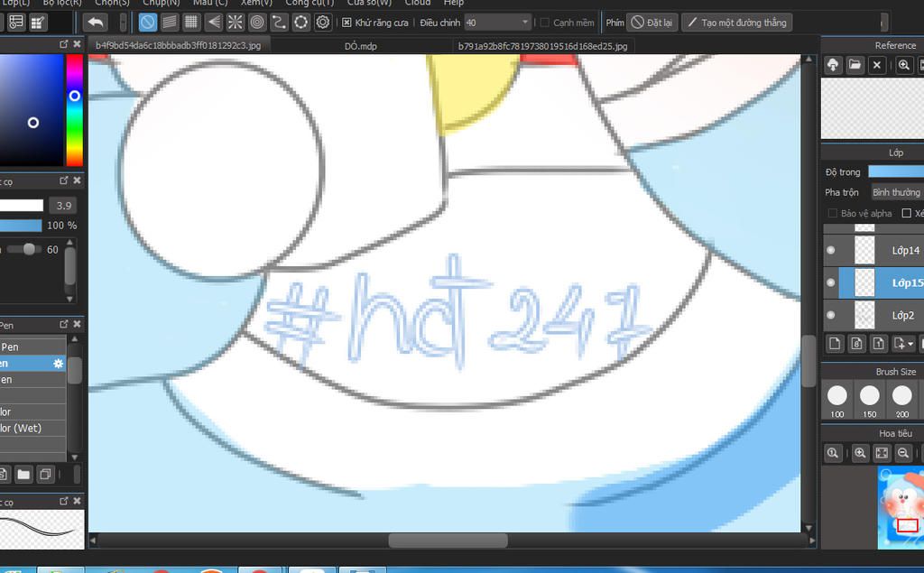
Task: Hide the Lớp15 layer
Action: (831, 282)
